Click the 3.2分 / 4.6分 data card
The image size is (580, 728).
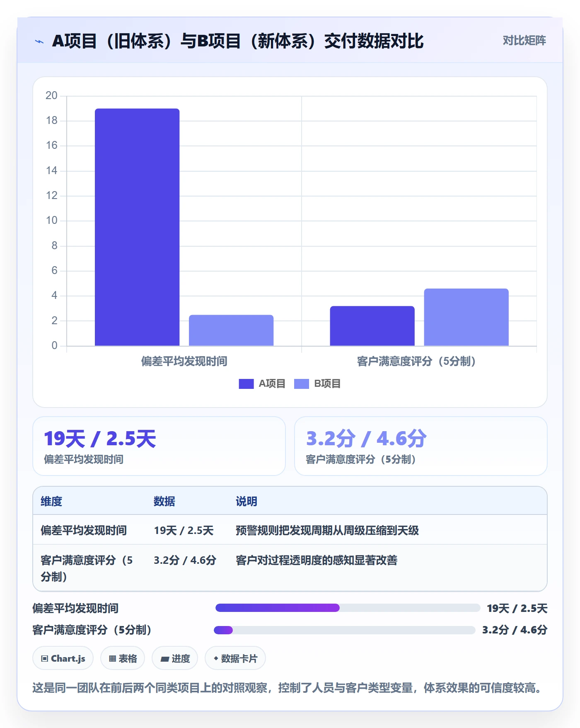coord(421,446)
